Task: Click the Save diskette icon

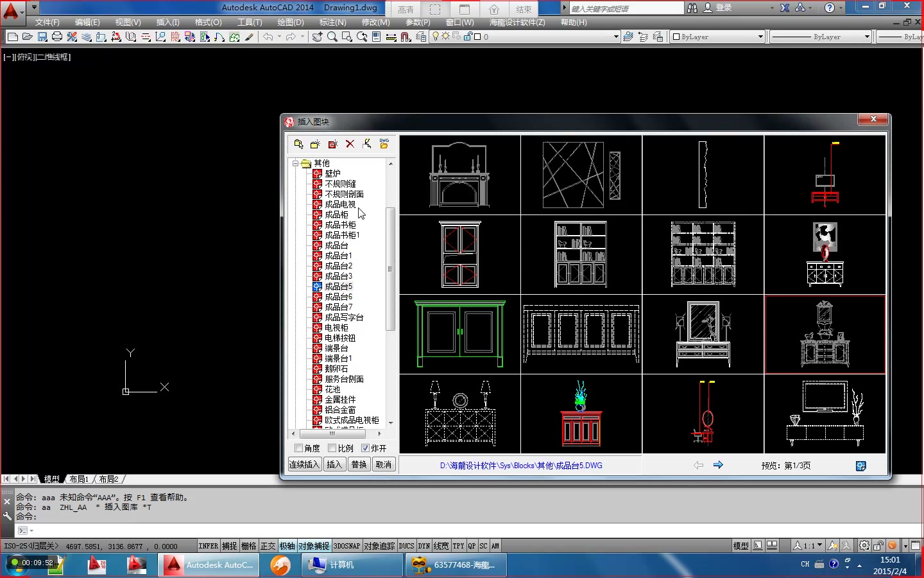Action: (x=42, y=37)
